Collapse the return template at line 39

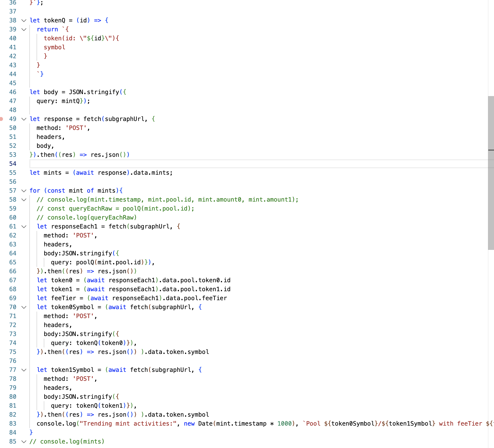(x=24, y=29)
